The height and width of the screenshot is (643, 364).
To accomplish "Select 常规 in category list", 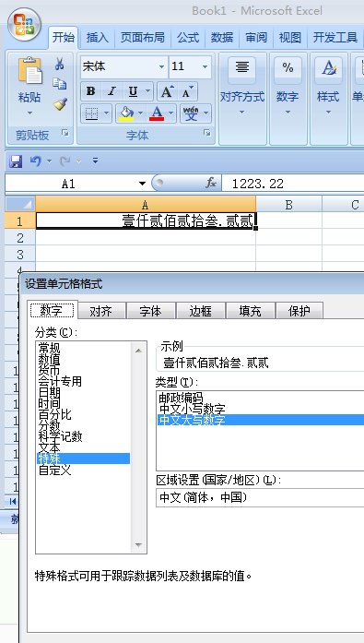I will [49, 348].
